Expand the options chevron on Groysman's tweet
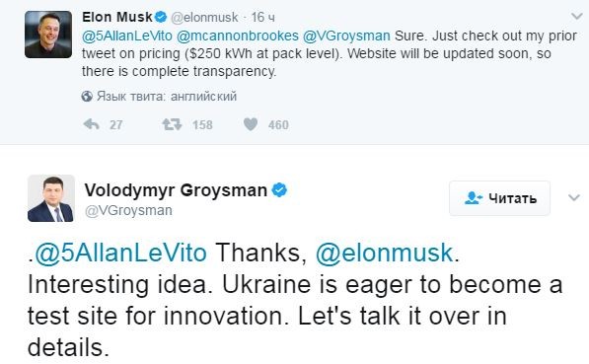This screenshot has height=364, width=589. [574, 197]
